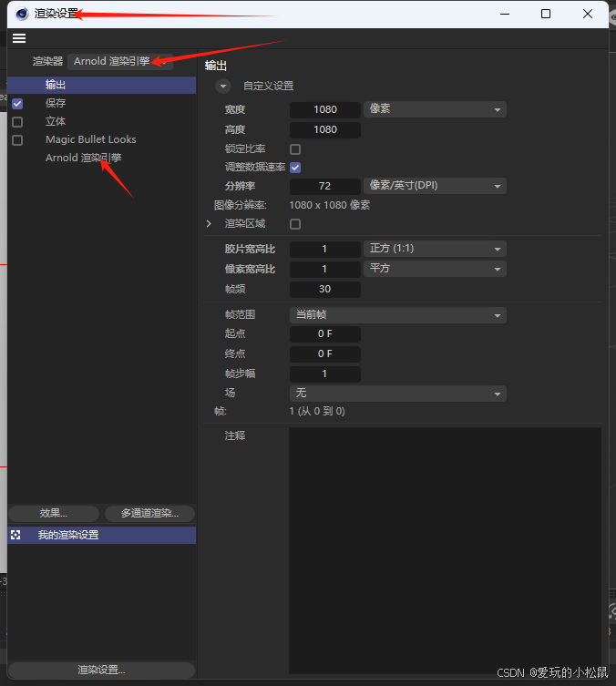This screenshot has width=616, height=686.
Task: Click the 图像分辨率 1080 x 1080 像素 text
Action: point(330,205)
